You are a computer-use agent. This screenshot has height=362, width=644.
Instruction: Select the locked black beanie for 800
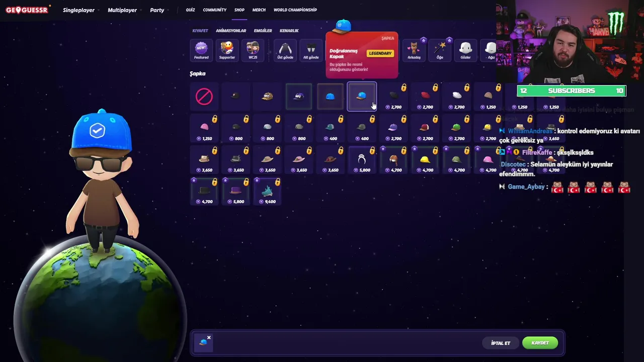[235, 128]
